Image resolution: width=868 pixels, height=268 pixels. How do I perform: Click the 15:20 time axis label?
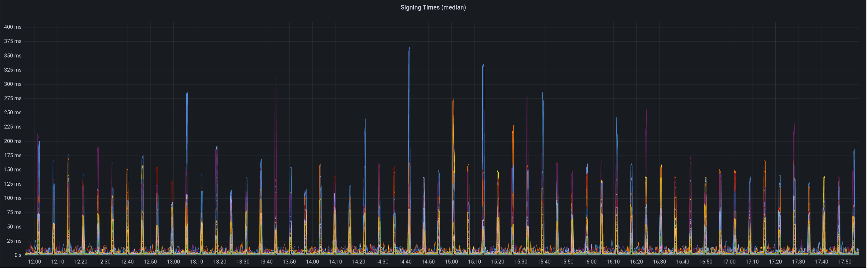497,262
